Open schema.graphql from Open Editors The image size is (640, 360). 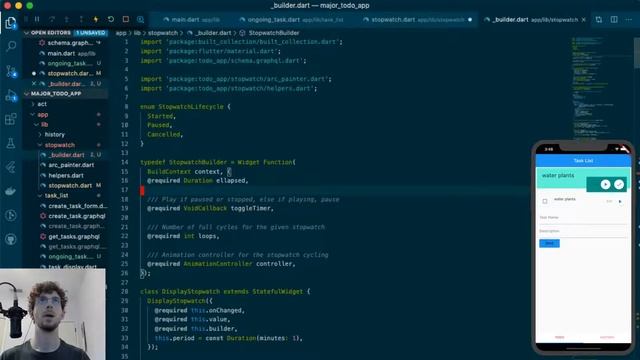pyautogui.click(x=70, y=43)
